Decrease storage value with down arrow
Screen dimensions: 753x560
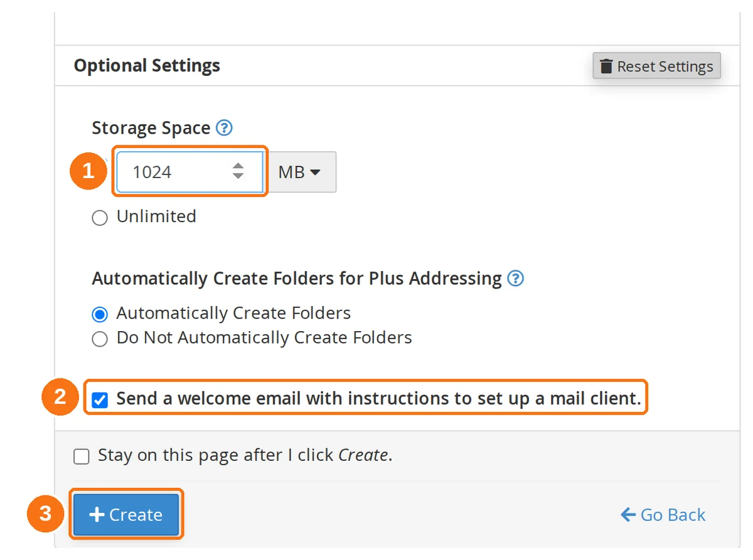click(238, 176)
